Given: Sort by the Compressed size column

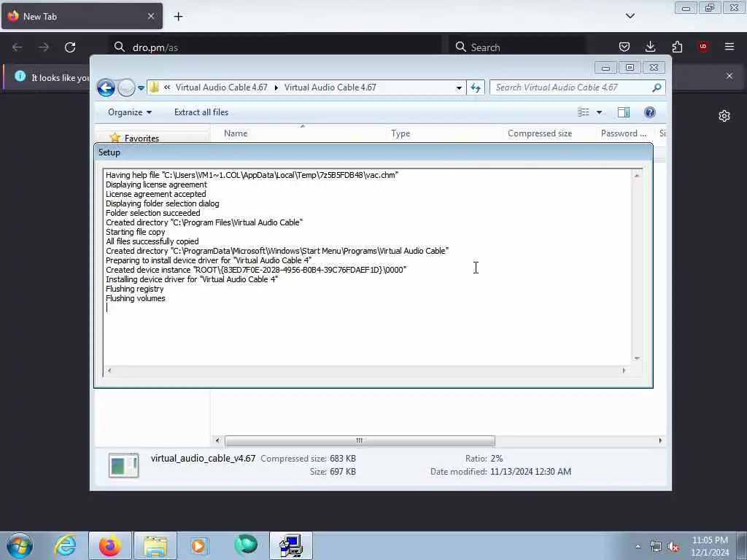Looking at the screenshot, I should point(540,133).
